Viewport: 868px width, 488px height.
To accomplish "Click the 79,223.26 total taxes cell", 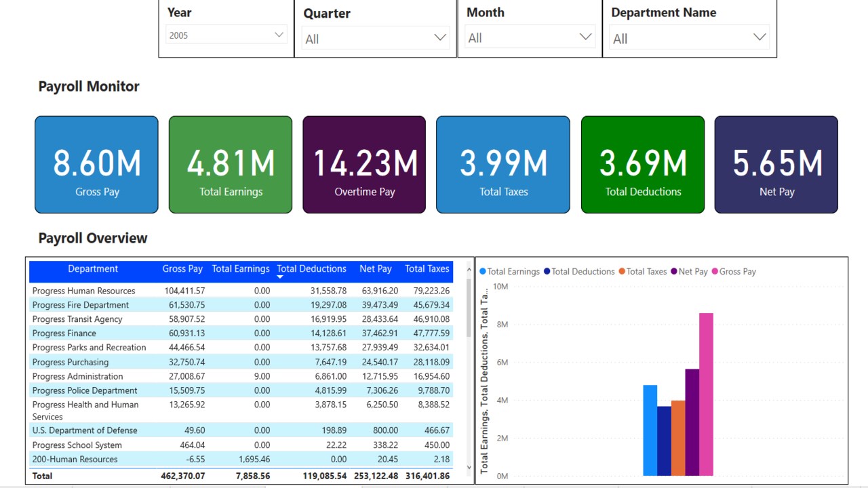I will (431, 291).
